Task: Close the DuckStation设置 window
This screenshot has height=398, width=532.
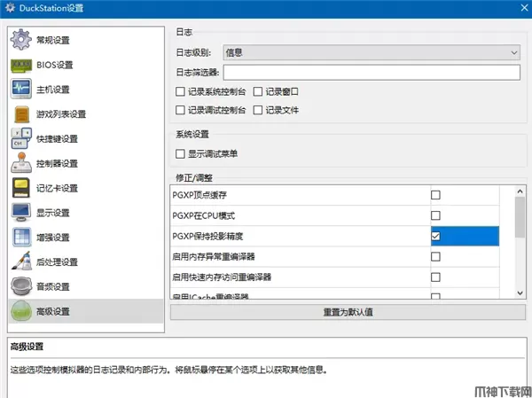Action: (x=525, y=8)
